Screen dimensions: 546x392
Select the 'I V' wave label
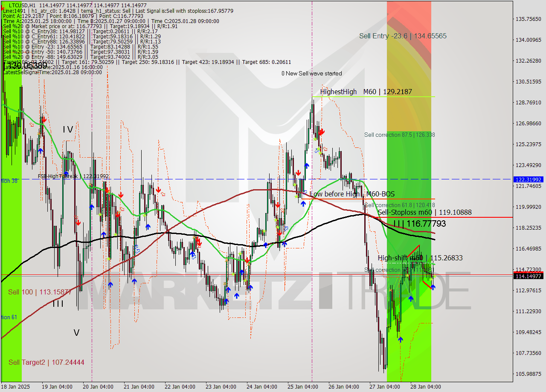(68, 129)
